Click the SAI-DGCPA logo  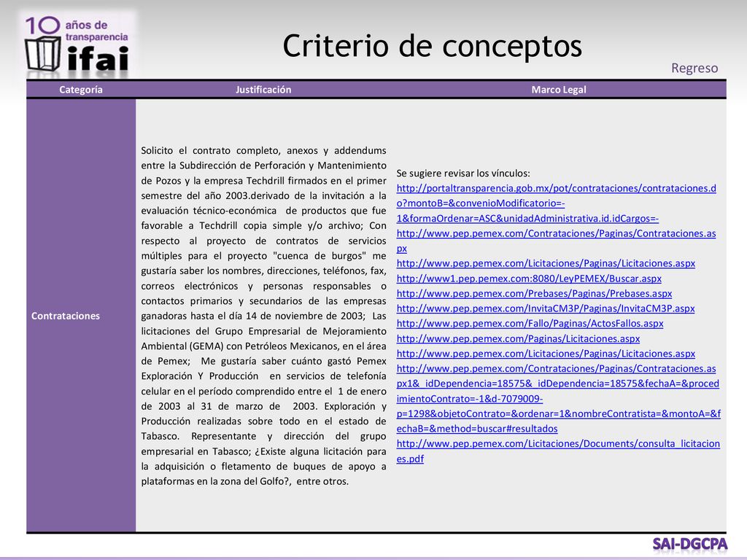click(689, 543)
